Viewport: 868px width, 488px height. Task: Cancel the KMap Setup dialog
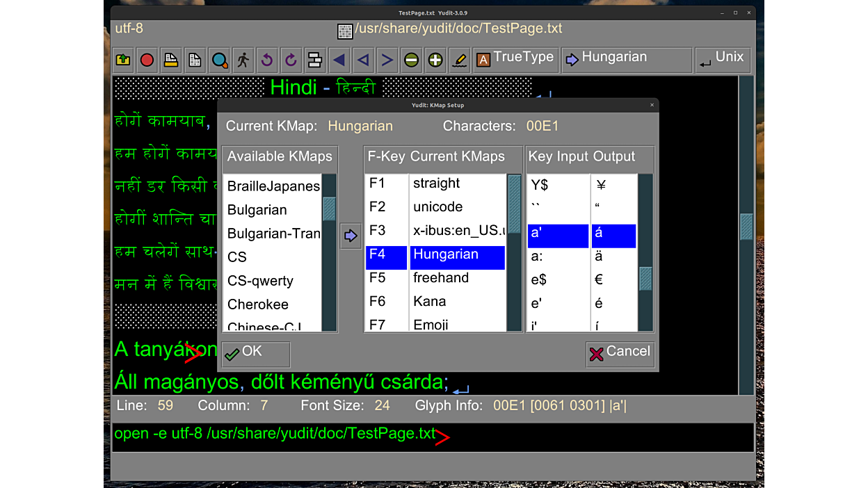click(620, 353)
